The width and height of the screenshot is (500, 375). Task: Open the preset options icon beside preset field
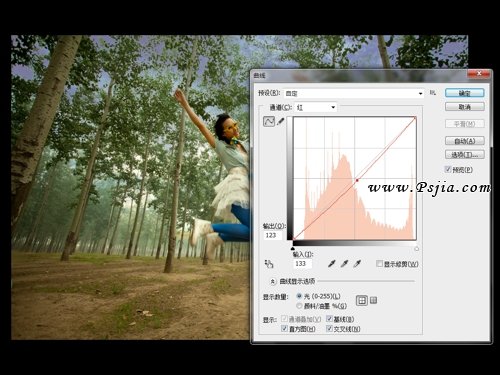coord(433,93)
